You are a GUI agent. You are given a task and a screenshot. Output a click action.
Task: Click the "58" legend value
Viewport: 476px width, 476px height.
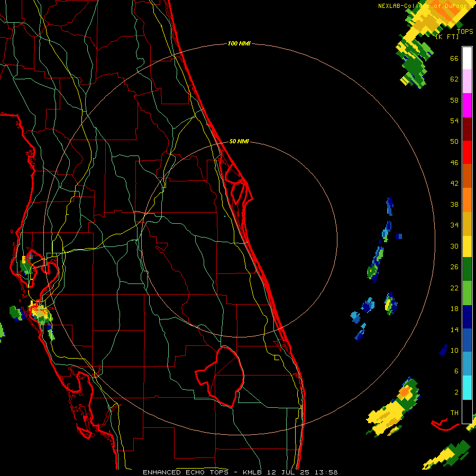point(454,100)
